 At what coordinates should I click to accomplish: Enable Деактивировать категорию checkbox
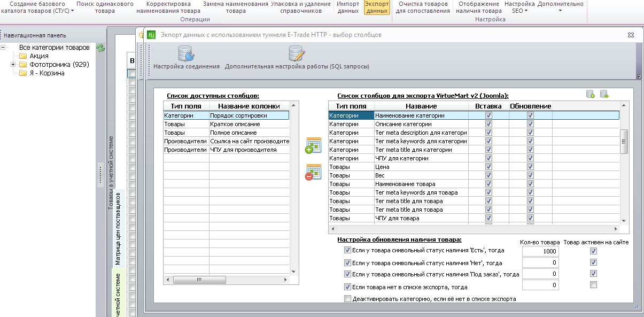tap(348, 299)
